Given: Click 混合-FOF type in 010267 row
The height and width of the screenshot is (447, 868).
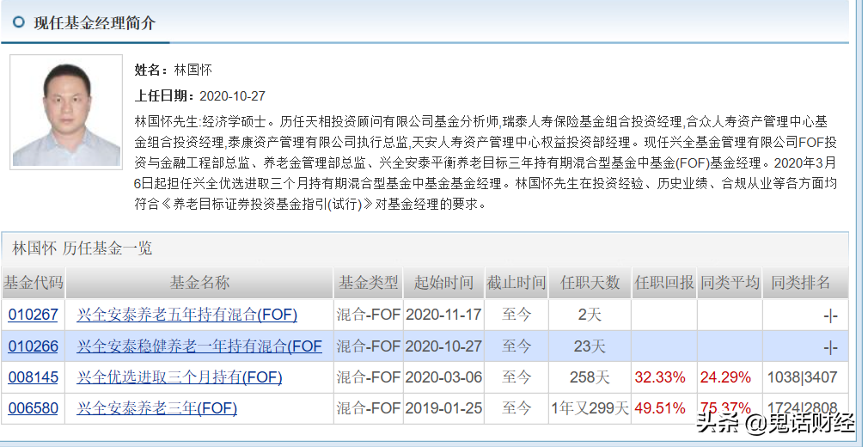Looking at the screenshot, I should pyautogui.click(x=369, y=315).
